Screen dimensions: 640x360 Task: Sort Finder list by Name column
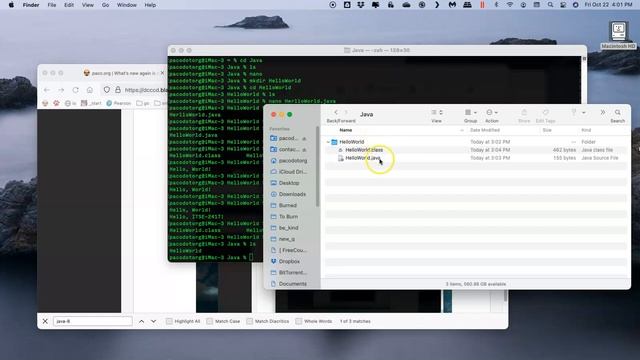[x=346, y=130]
